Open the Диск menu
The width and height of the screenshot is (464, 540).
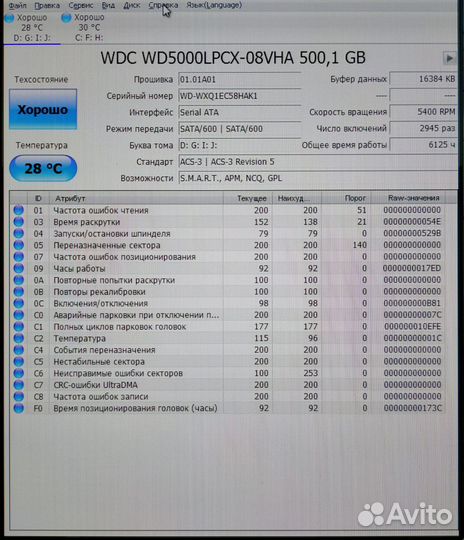132,6
